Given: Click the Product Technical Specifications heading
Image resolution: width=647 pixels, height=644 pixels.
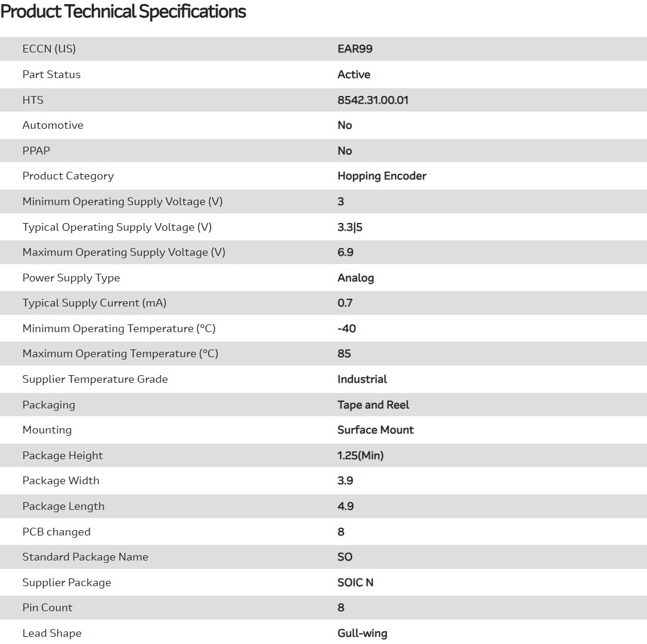Looking at the screenshot, I should [123, 11].
